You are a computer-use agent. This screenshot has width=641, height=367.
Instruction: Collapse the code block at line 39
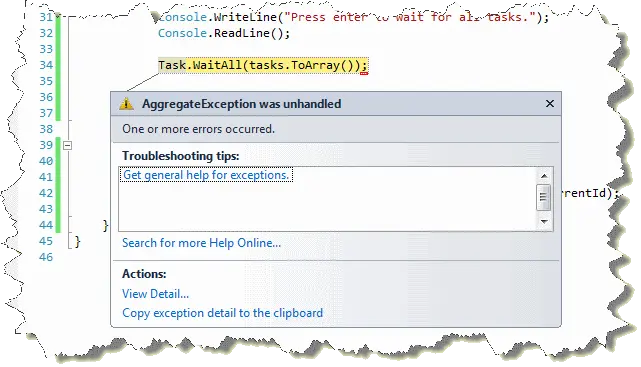point(67,145)
